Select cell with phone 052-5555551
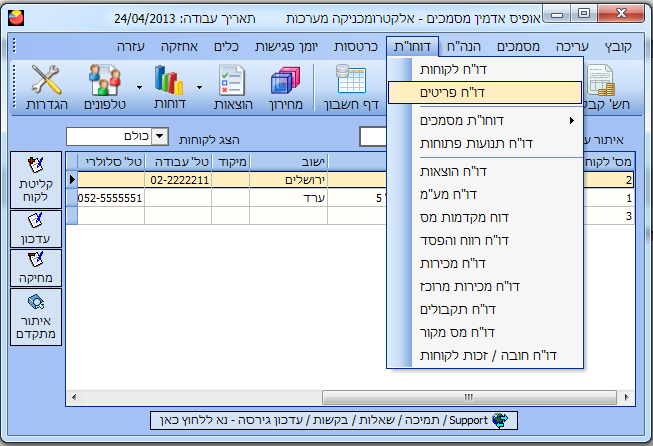The width and height of the screenshot is (653, 446). [x=111, y=198]
